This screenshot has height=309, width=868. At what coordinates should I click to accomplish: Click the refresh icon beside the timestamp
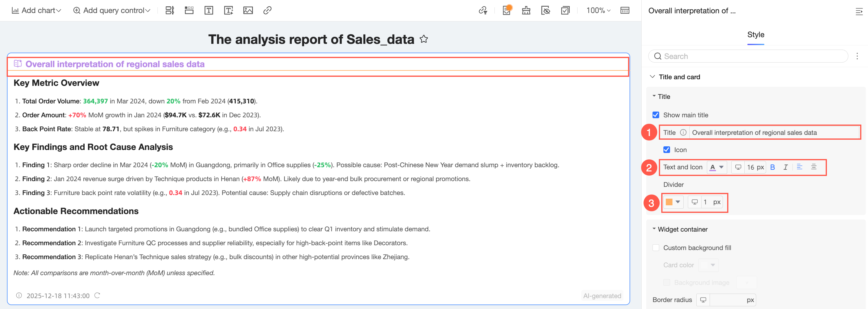tap(97, 295)
